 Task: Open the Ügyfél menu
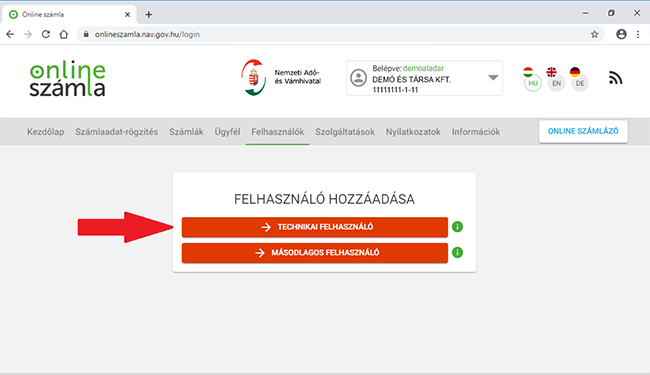227,132
